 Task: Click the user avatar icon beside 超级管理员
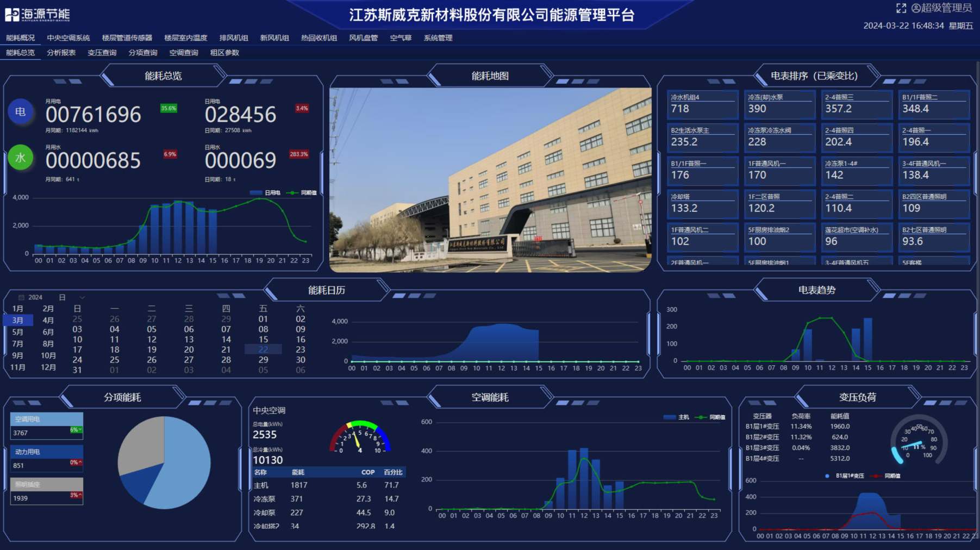916,8
